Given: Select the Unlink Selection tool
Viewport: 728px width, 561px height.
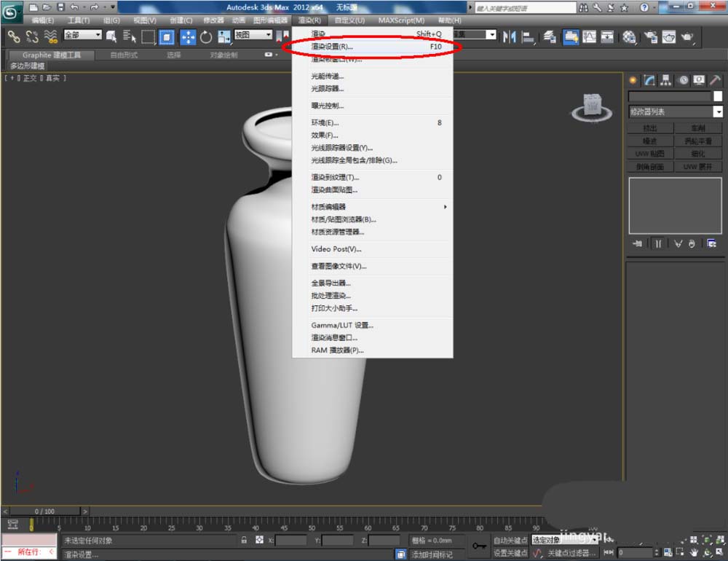Looking at the screenshot, I should coord(32,36).
